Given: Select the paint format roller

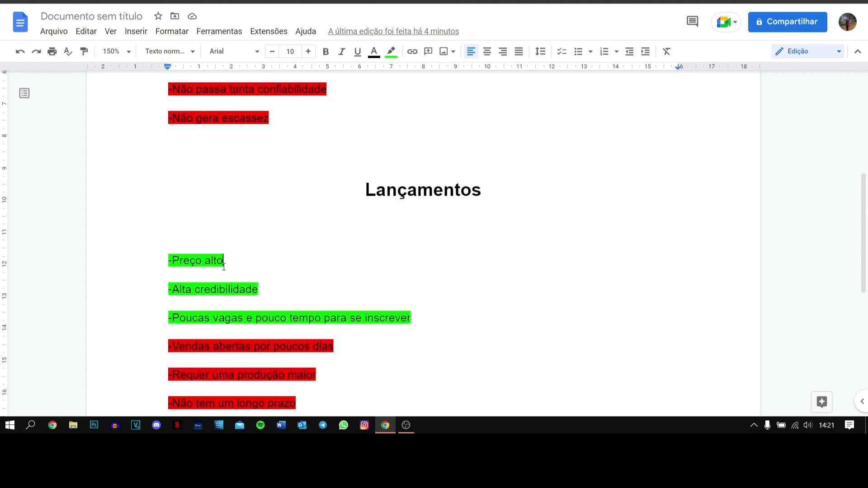Looking at the screenshot, I should [x=84, y=52].
